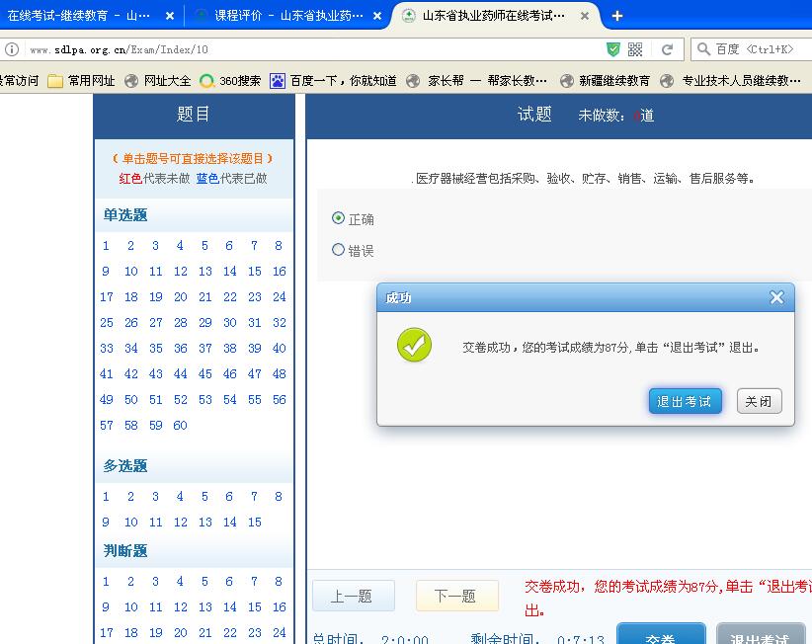Open the 常用网址 bookmark folder
Viewport: 812px width, 644px height.
coord(81,81)
